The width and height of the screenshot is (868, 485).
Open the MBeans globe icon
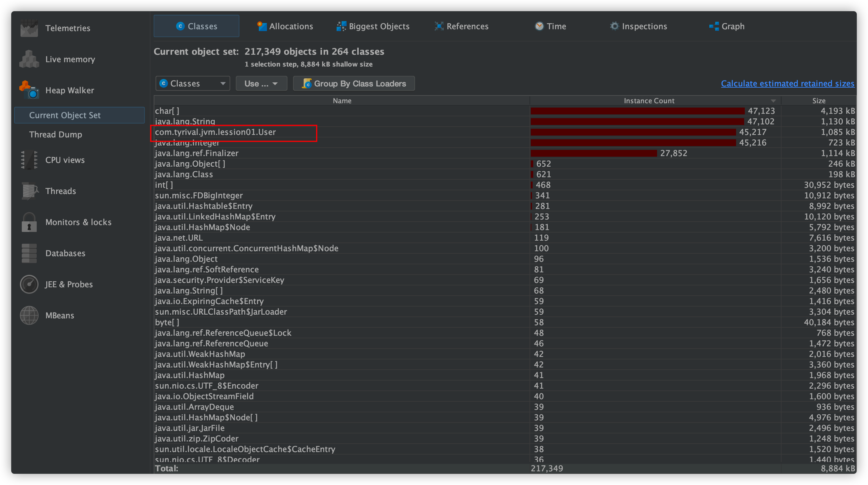click(x=29, y=315)
